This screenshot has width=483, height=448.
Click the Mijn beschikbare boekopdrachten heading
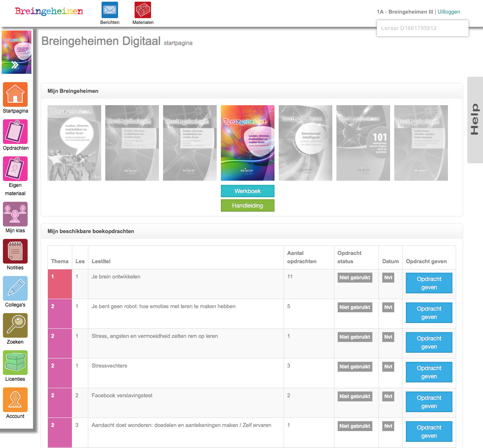point(90,231)
